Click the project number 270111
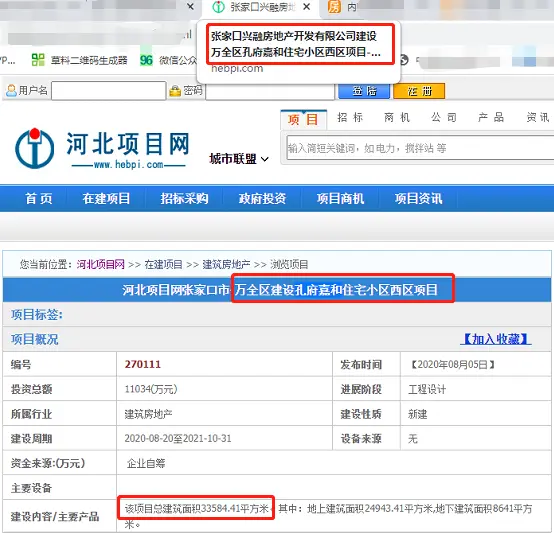 pyautogui.click(x=143, y=364)
